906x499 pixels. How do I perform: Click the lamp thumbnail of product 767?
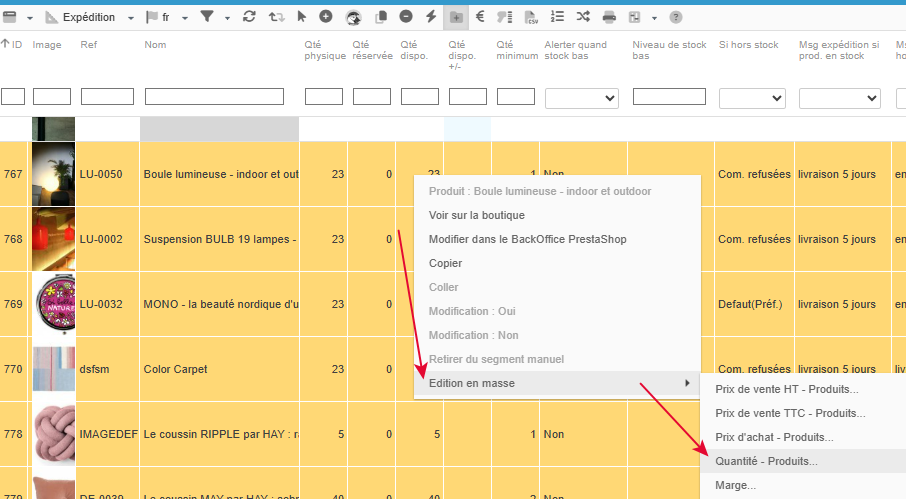(53, 174)
